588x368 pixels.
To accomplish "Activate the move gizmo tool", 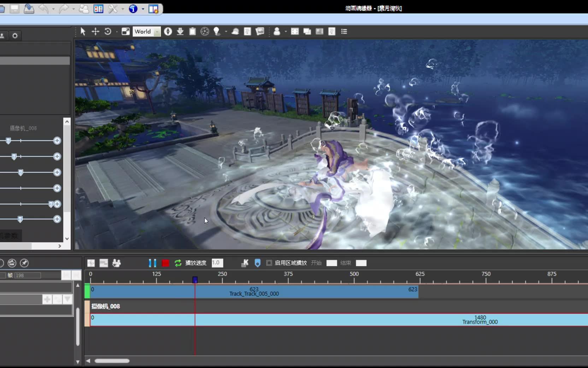I will pos(95,31).
